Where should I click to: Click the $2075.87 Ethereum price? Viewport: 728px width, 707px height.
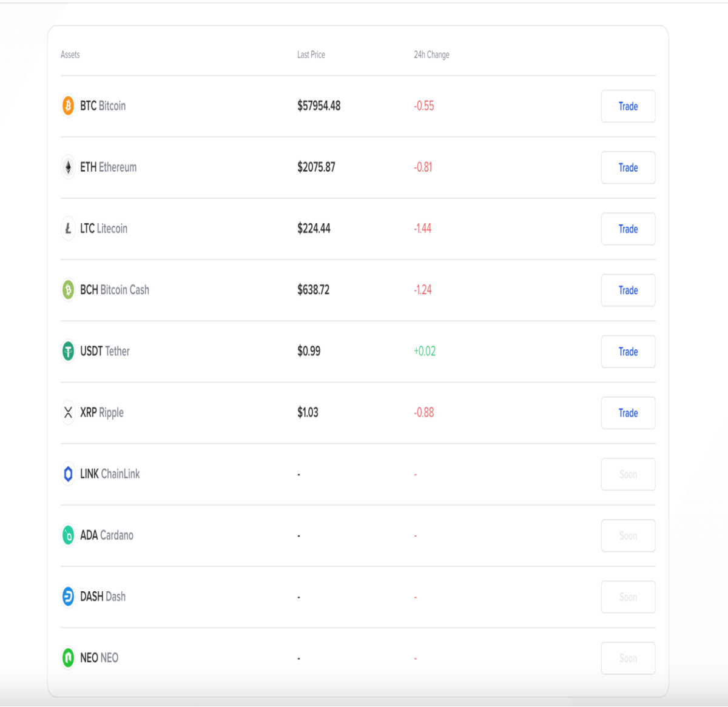[x=316, y=167]
